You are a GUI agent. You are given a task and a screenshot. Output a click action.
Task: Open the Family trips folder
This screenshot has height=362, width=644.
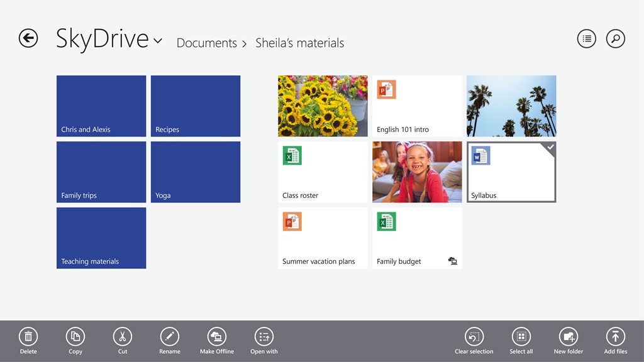click(101, 172)
